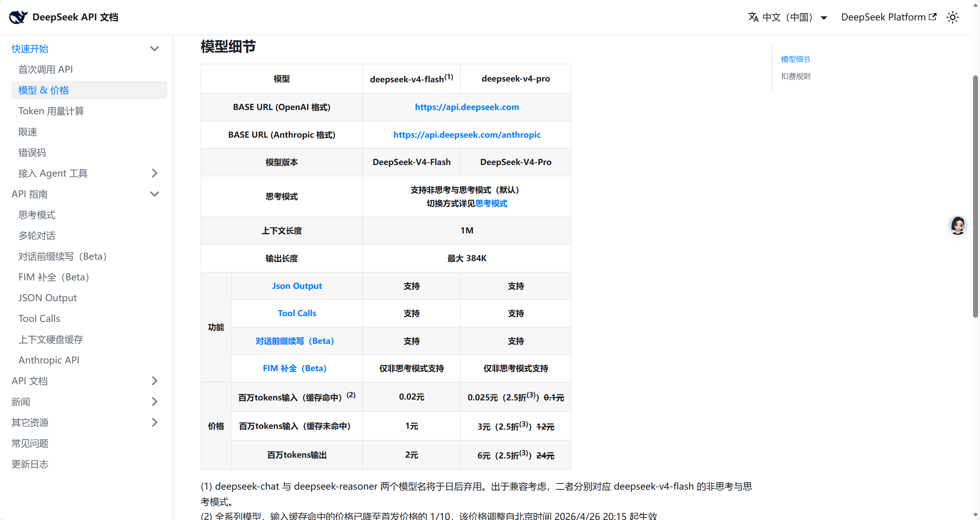Image resolution: width=980 pixels, height=520 pixels.
Task: Jump to 扣费规则 in page outline
Action: tap(795, 76)
